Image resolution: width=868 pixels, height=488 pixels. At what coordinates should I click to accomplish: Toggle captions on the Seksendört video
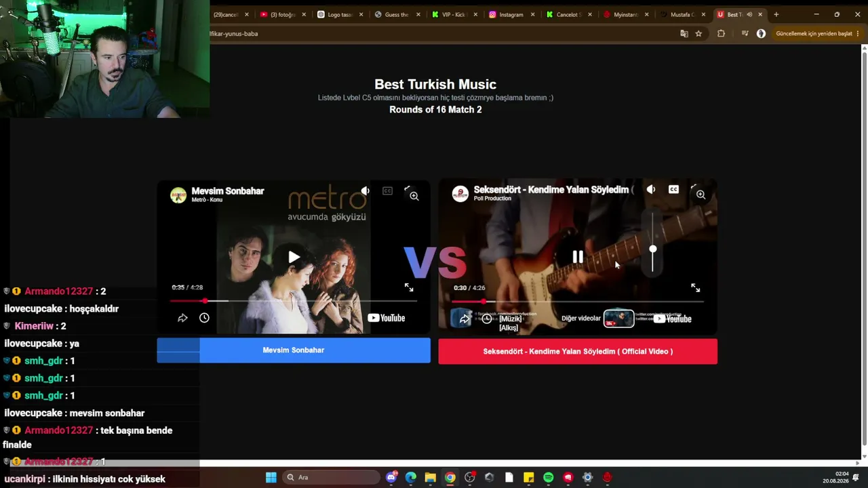[x=673, y=190]
